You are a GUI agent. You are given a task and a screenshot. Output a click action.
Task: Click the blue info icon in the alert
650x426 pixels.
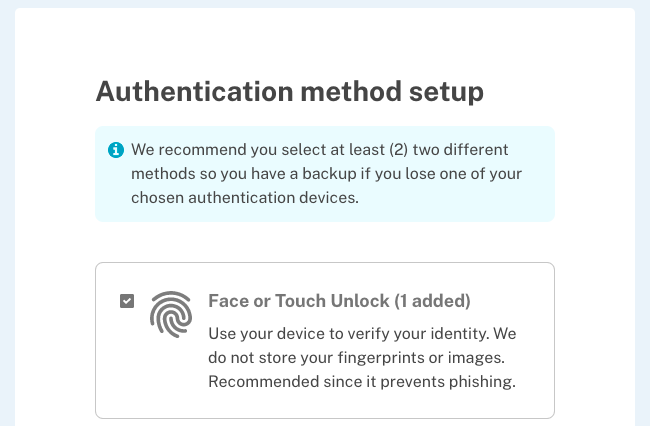[x=116, y=150]
